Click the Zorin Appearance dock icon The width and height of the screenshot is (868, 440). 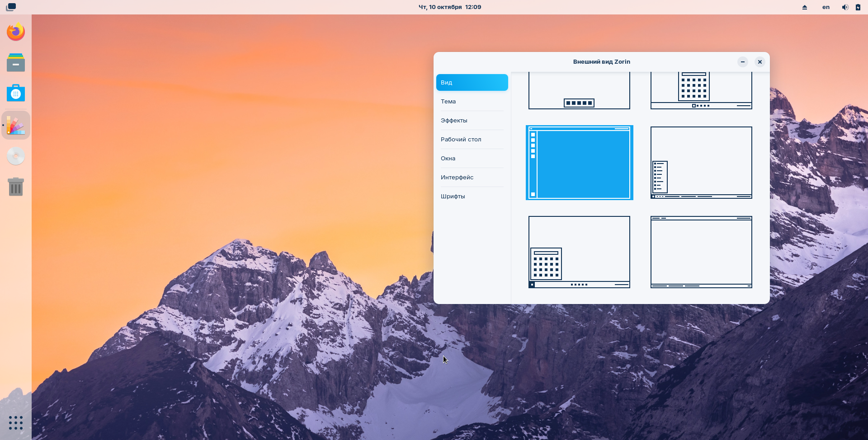click(x=16, y=125)
